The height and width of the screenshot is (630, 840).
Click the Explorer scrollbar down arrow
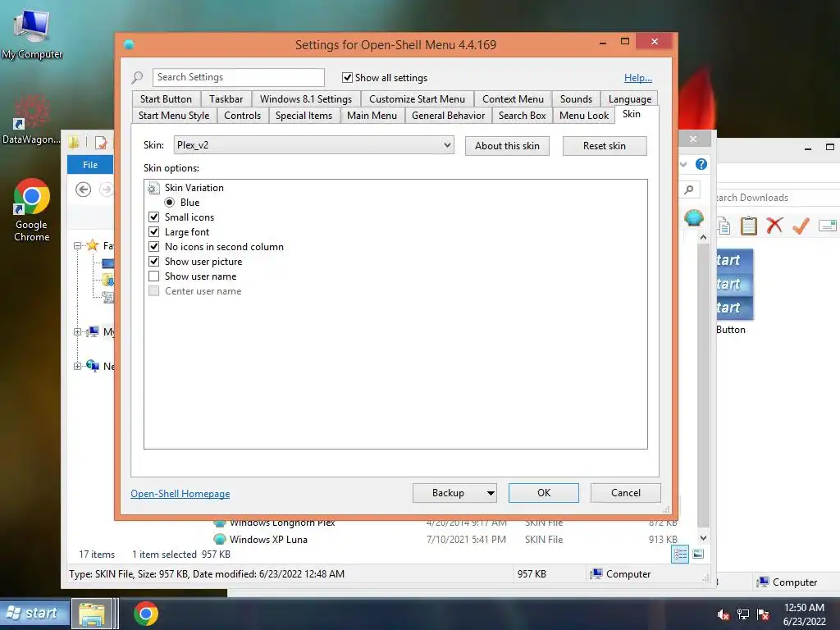(703, 538)
